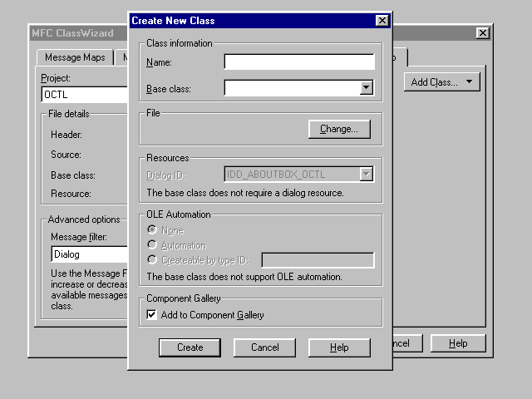Expand the Dialog ID combo box
This screenshot has height=399, width=532.
366,174
